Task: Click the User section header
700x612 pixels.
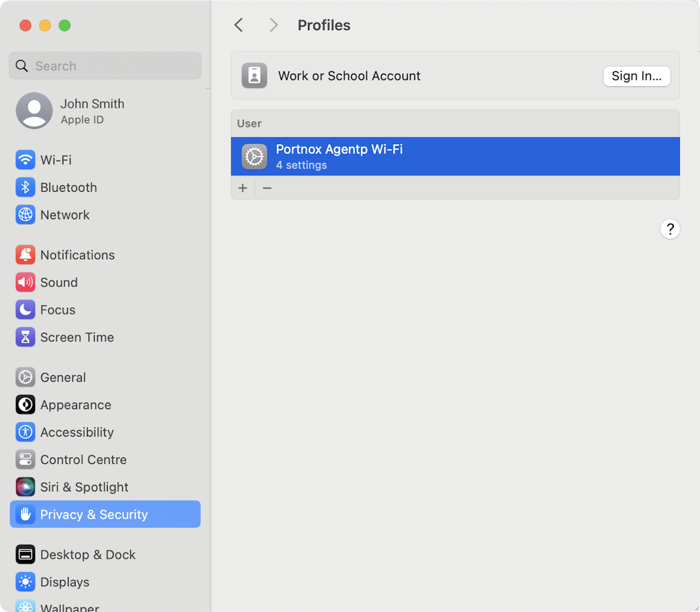Action: [x=250, y=123]
